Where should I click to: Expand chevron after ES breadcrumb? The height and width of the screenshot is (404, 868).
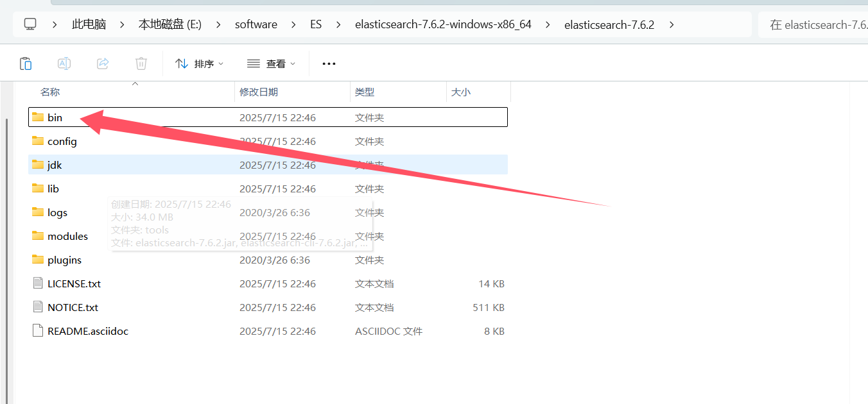tap(338, 24)
